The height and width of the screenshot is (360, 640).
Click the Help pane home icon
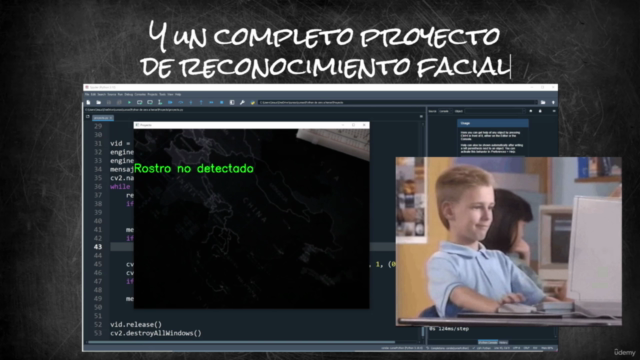click(x=531, y=111)
